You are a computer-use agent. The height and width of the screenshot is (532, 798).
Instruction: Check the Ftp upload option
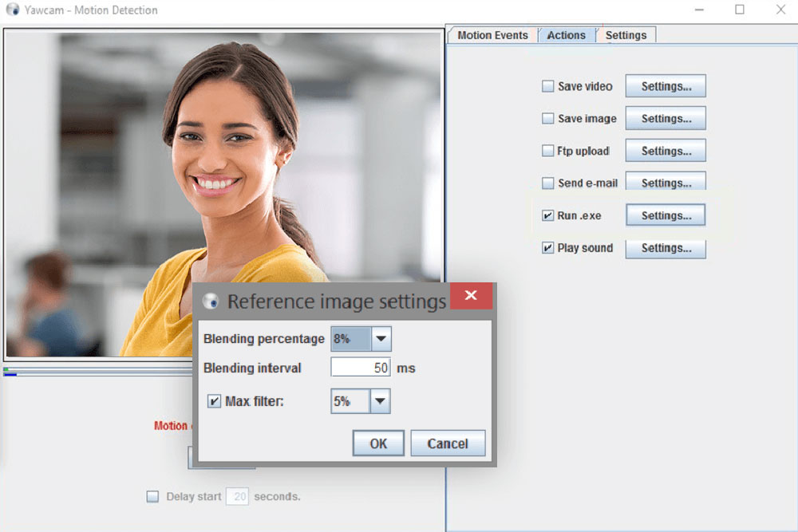548,150
